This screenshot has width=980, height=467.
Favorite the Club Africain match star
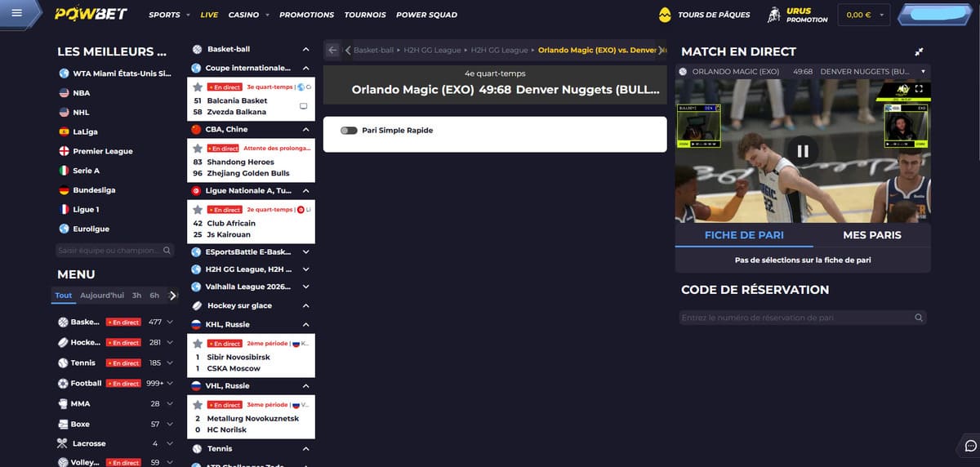click(x=198, y=210)
